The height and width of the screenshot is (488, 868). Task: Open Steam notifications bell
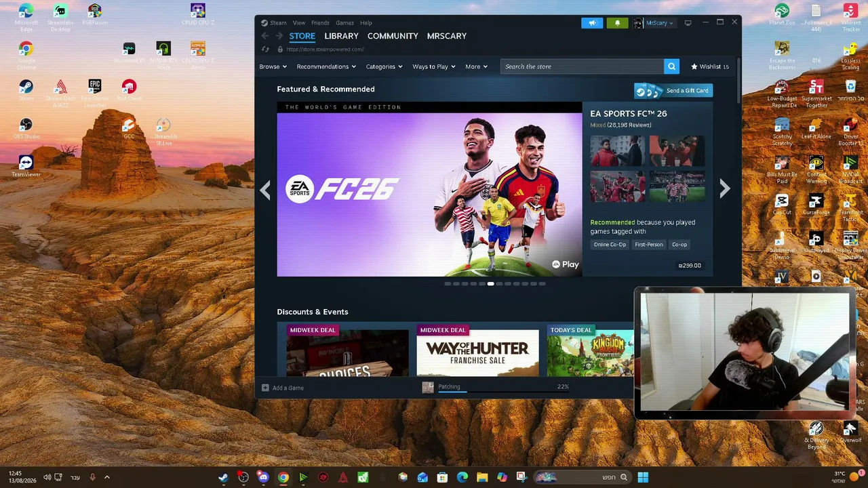click(617, 23)
